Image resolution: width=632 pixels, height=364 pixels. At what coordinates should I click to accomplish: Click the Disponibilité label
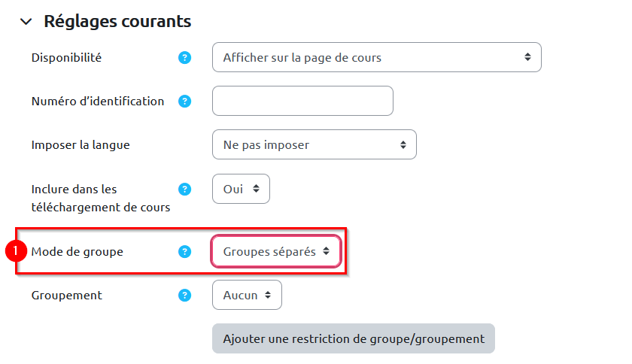tap(66, 58)
